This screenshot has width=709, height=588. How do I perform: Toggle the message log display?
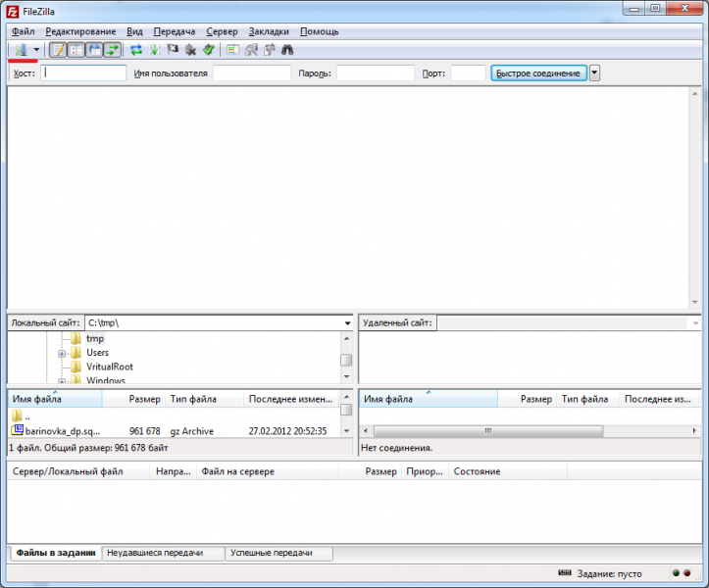click(x=58, y=50)
